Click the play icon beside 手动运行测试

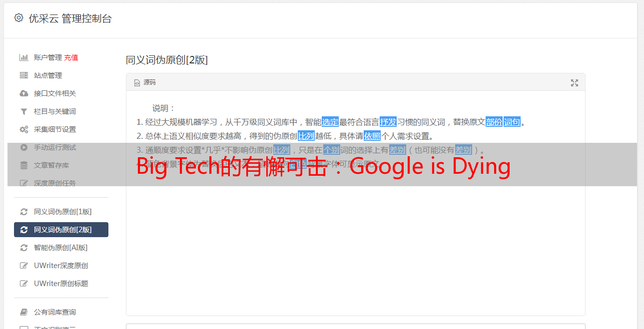pos(23,147)
